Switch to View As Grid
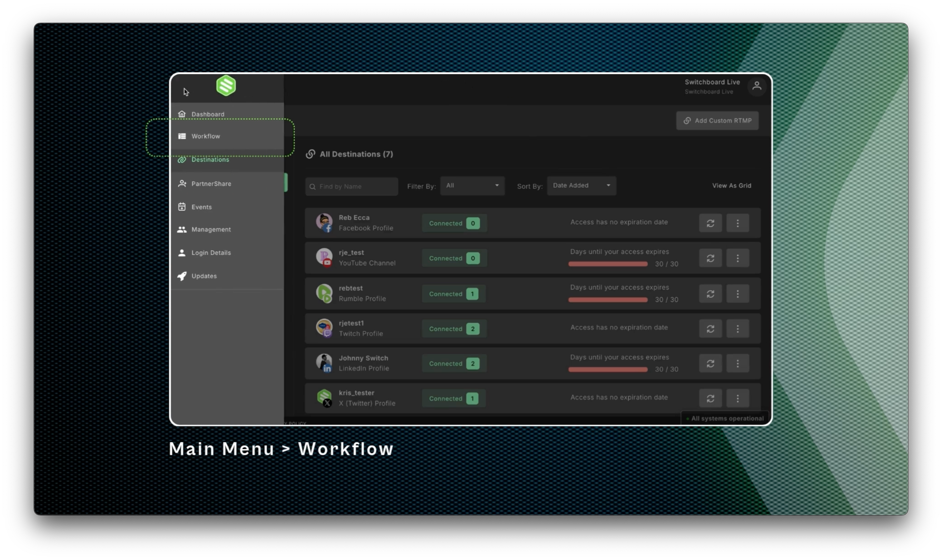942x560 pixels. (x=731, y=186)
